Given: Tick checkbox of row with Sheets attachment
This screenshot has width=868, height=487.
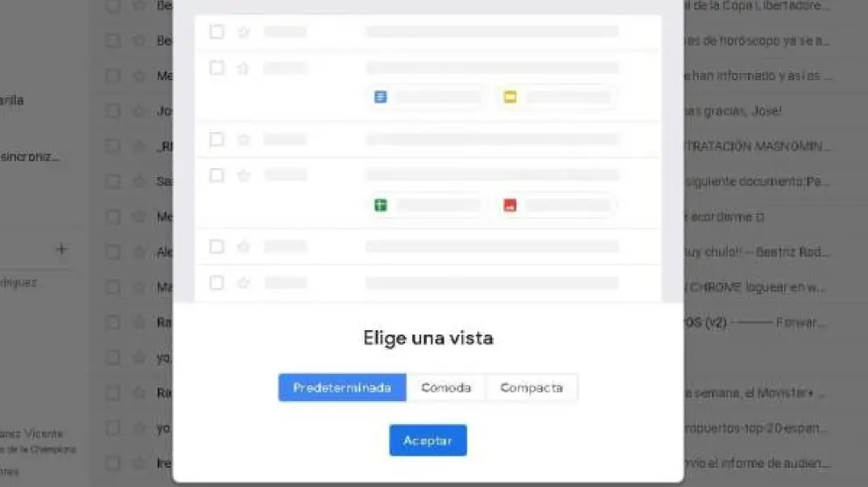Looking at the screenshot, I should tap(217, 175).
